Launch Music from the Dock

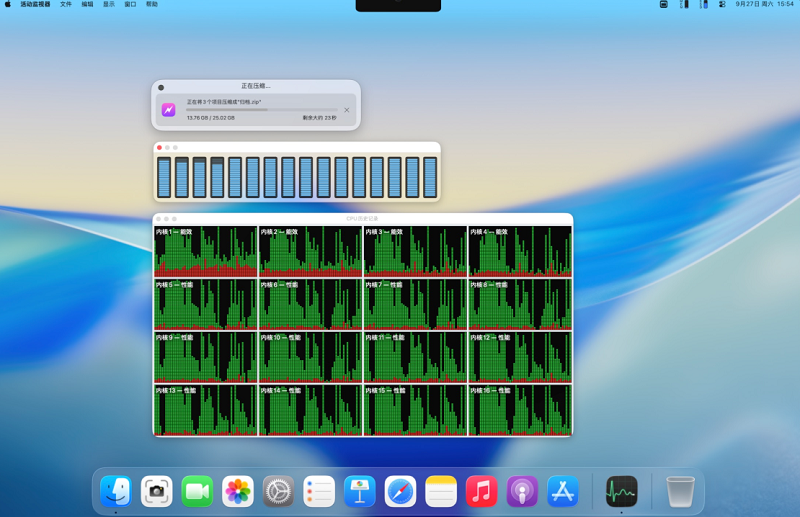point(482,491)
